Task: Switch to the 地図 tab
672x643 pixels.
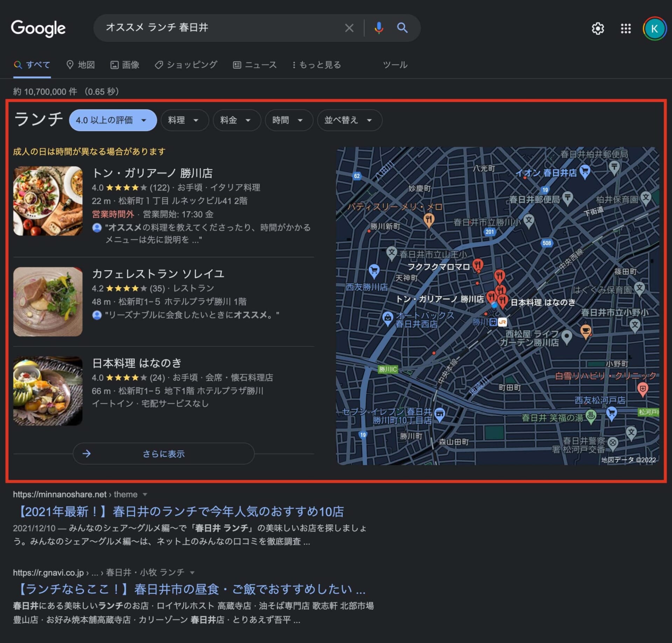Action: (80, 65)
